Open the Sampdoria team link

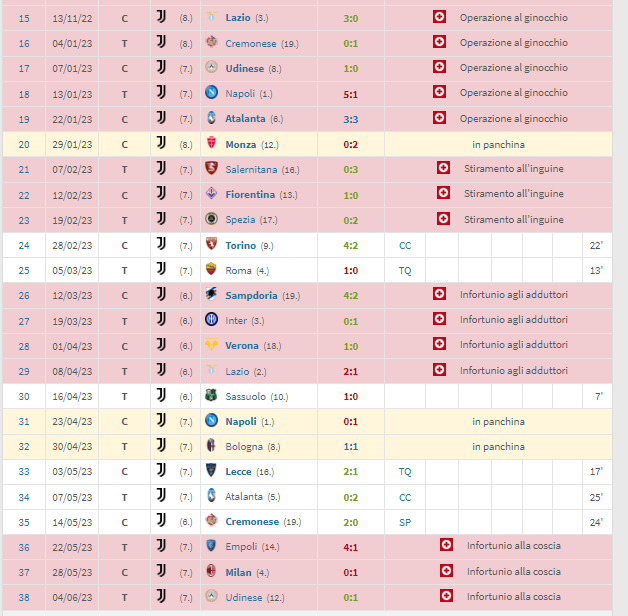252,296
